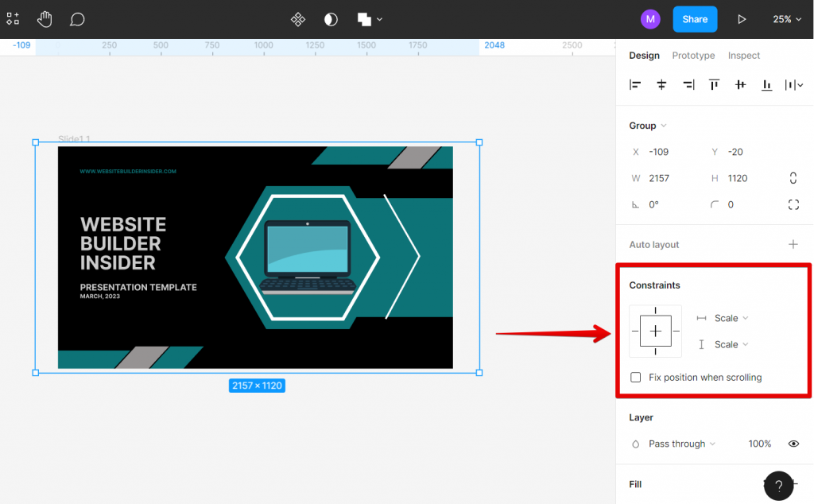Click the align vertical centers icon

click(740, 84)
